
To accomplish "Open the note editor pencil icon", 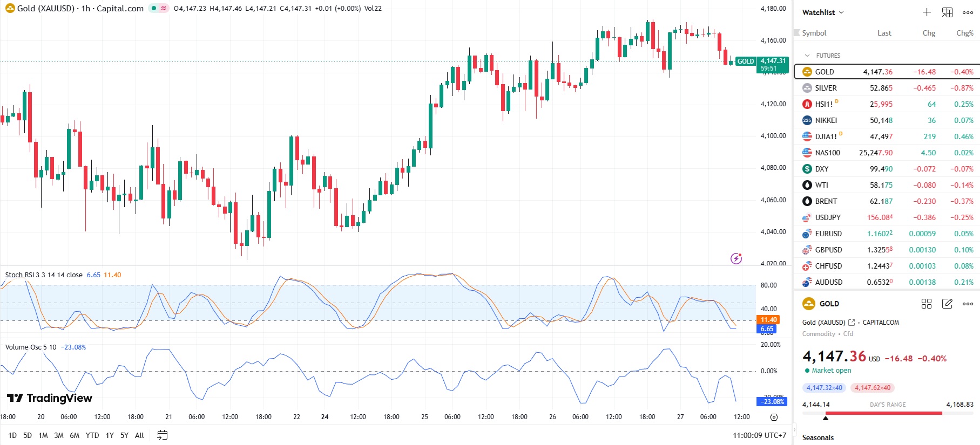I will click(947, 304).
